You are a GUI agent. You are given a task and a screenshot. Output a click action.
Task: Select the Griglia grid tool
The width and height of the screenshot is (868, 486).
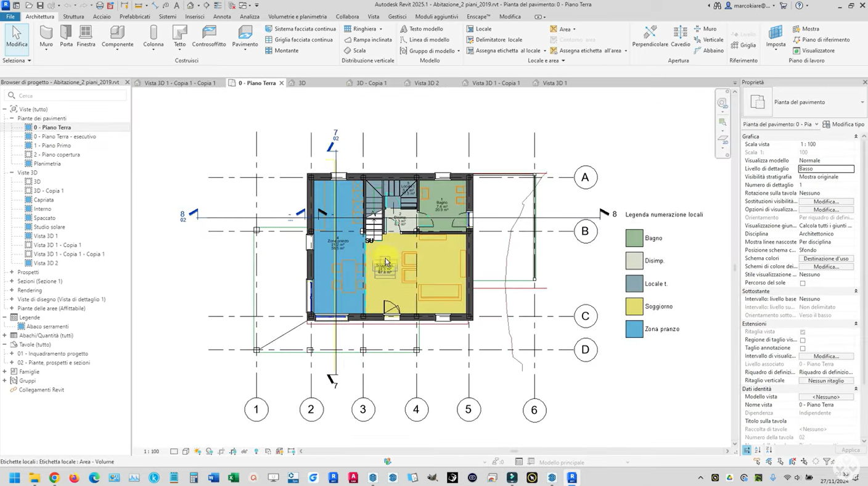pos(743,45)
